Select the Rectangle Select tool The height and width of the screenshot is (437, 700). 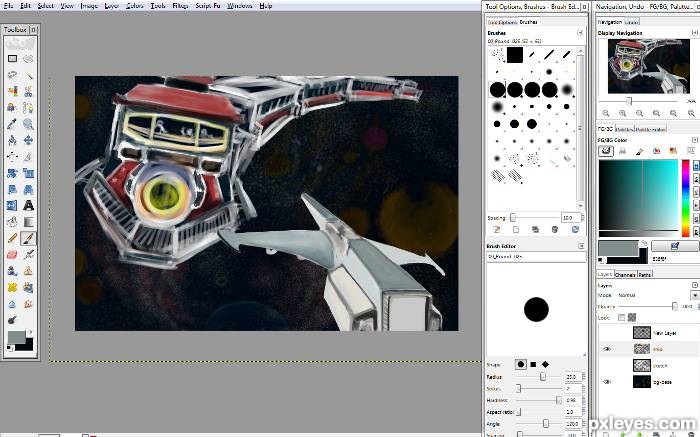(x=12, y=58)
